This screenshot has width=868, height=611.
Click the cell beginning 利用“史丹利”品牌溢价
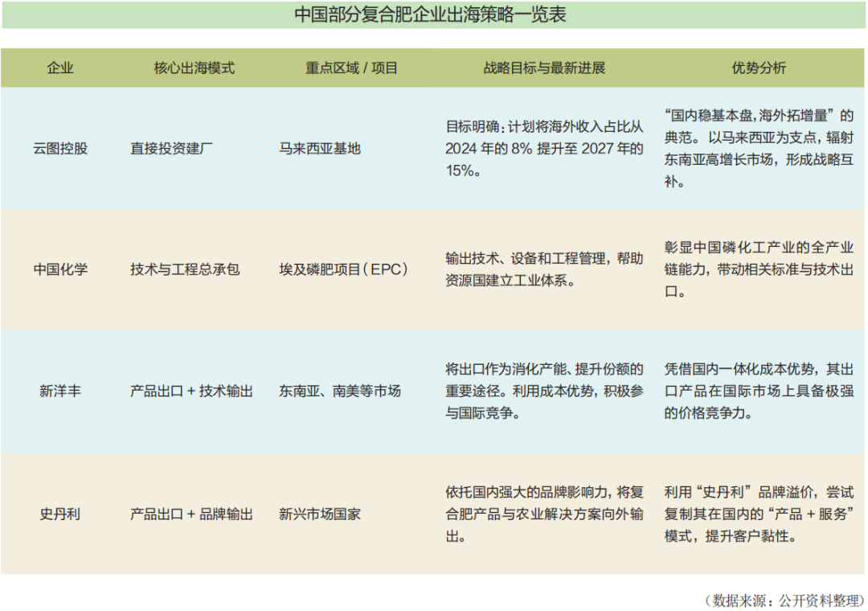[759, 514]
